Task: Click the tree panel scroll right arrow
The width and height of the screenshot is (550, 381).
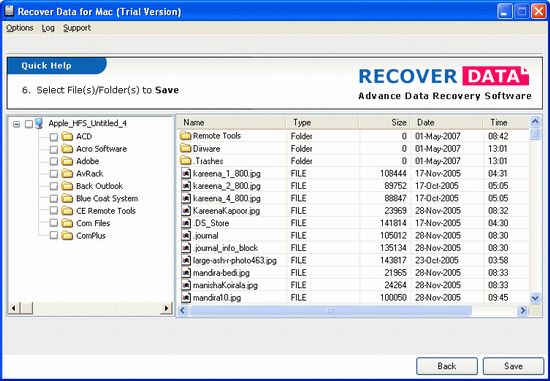Action: point(166,308)
